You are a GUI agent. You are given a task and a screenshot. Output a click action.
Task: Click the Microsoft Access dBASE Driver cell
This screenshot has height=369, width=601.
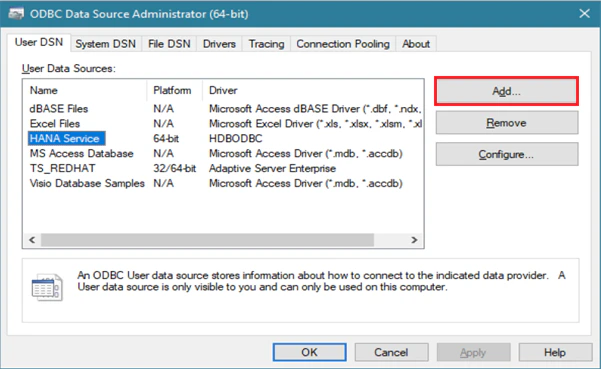[315, 108]
